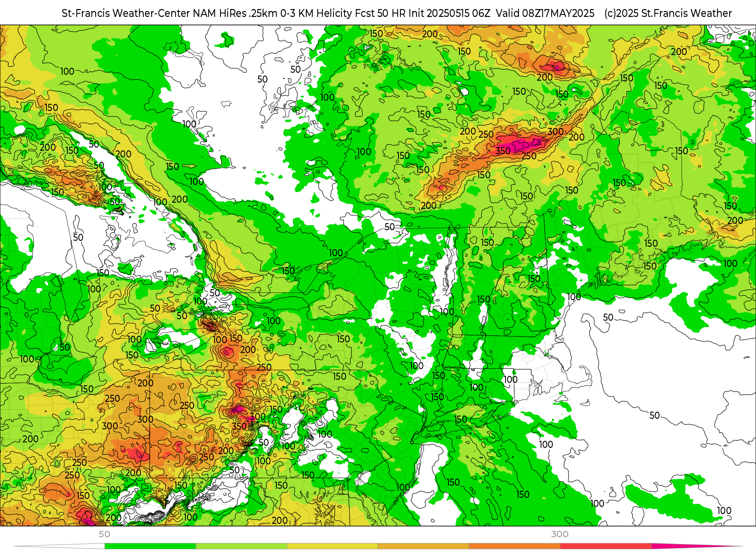Click the '(c)2025 St.Francis Weather' copyright text

click(668, 13)
